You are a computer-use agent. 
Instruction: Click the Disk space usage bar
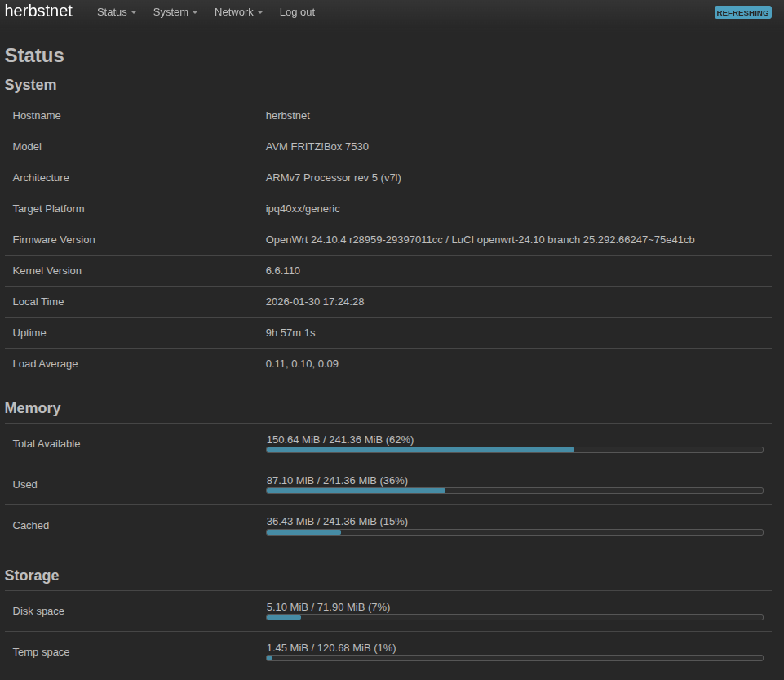click(514, 617)
